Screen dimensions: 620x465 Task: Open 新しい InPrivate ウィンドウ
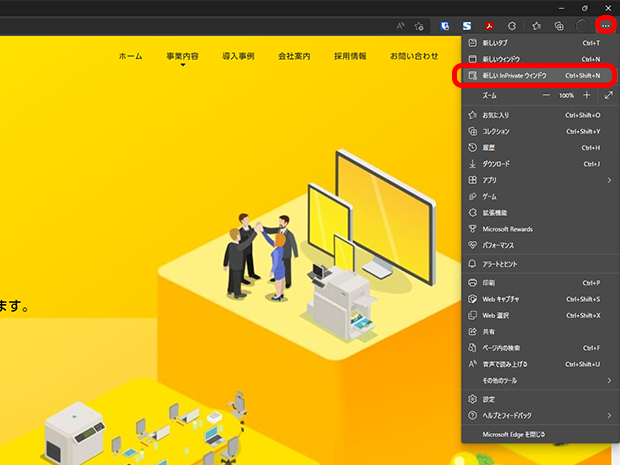coord(541,75)
